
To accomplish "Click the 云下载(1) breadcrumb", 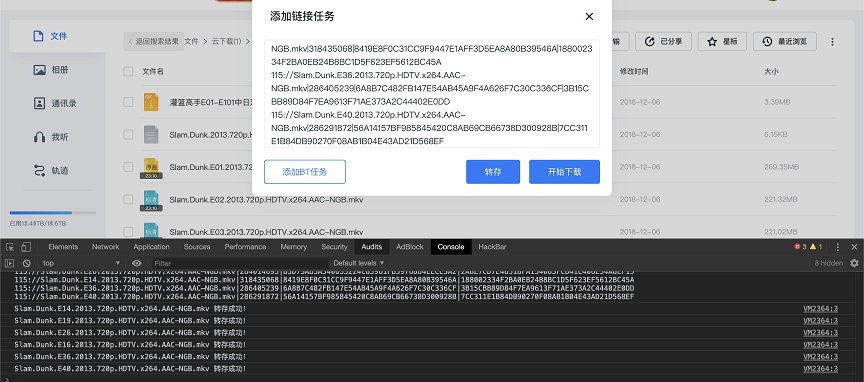I will [226, 41].
